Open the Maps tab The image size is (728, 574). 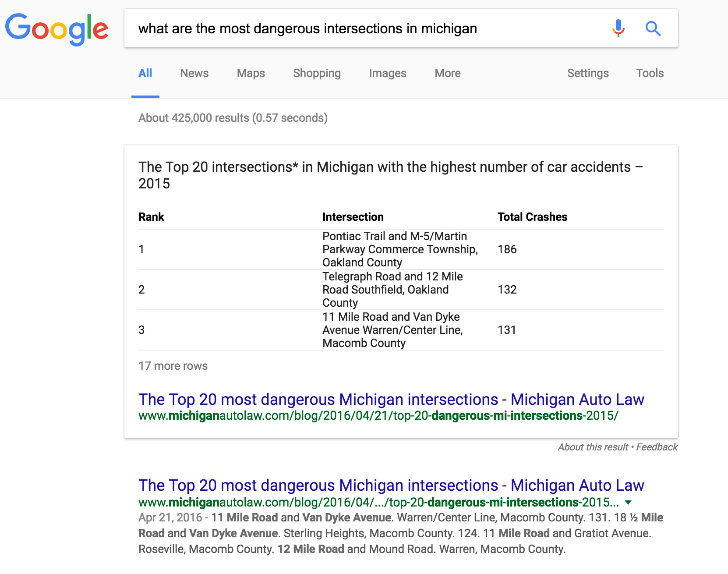tap(251, 73)
